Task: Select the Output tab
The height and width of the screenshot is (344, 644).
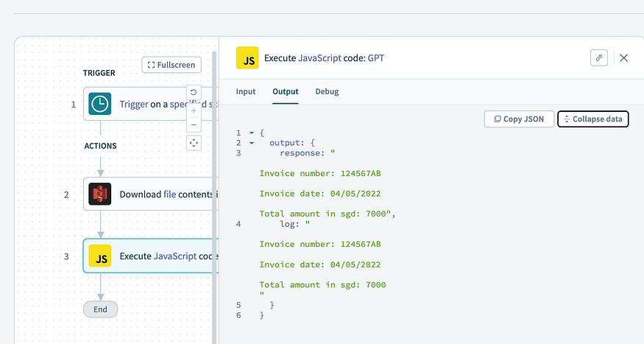Action: pyautogui.click(x=286, y=91)
